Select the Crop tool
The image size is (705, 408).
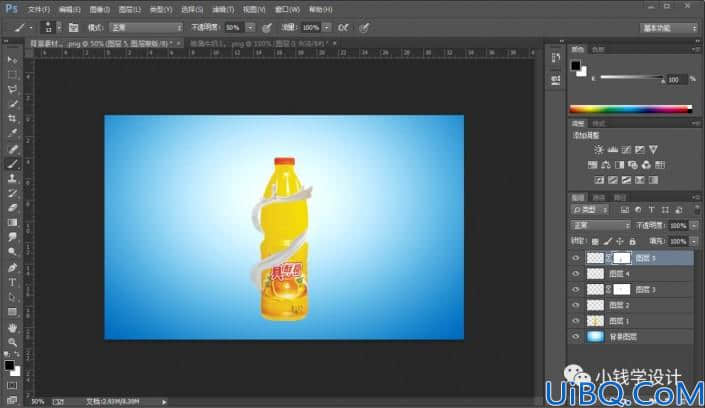click(12, 119)
